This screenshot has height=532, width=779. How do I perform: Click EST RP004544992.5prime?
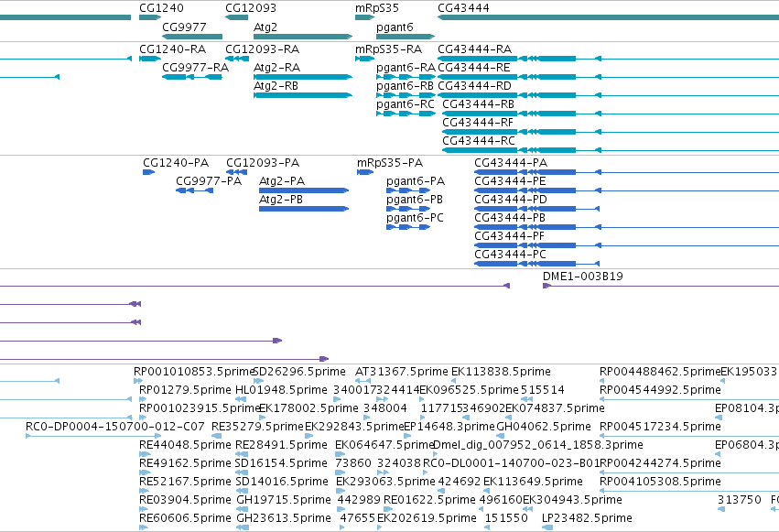coord(660,390)
